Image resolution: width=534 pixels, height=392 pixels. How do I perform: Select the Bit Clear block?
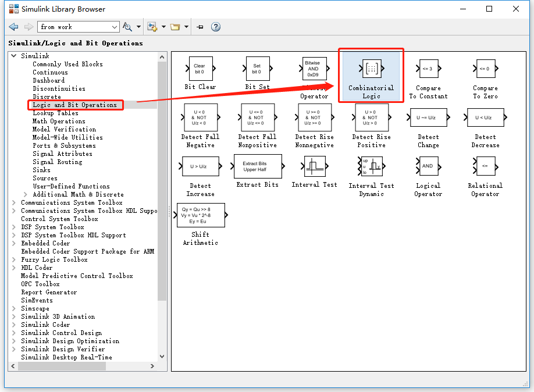point(200,69)
